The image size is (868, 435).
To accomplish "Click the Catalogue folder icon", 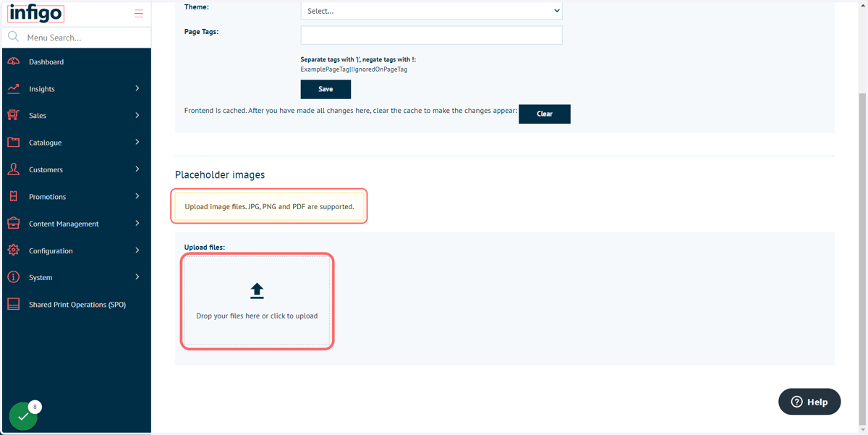I will point(13,143).
